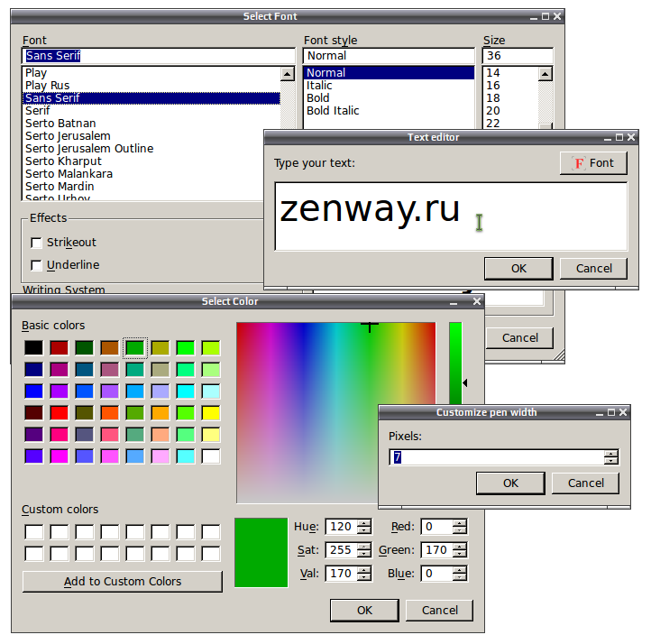Select Normal font style
The image size is (651, 644).
[x=389, y=73]
